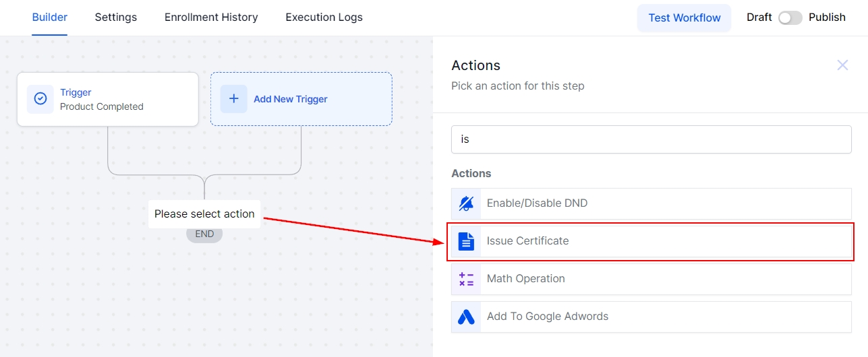Select the Product Completed trigger card
Image resolution: width=868 pixels, height=357 pixels.
pos(108,100)
